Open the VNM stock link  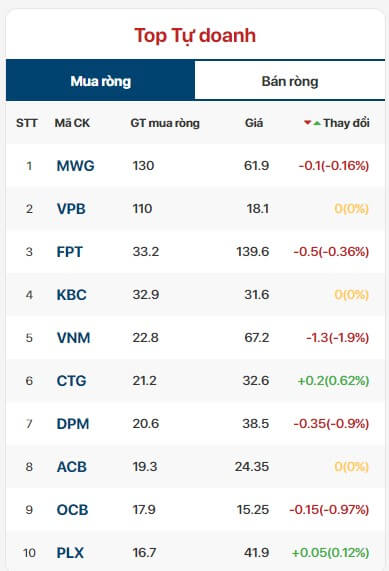(73, 338)
